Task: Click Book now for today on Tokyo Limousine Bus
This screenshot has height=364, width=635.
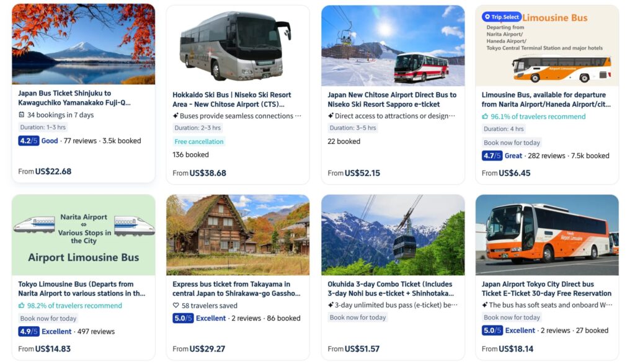Action: click(48, 319)
